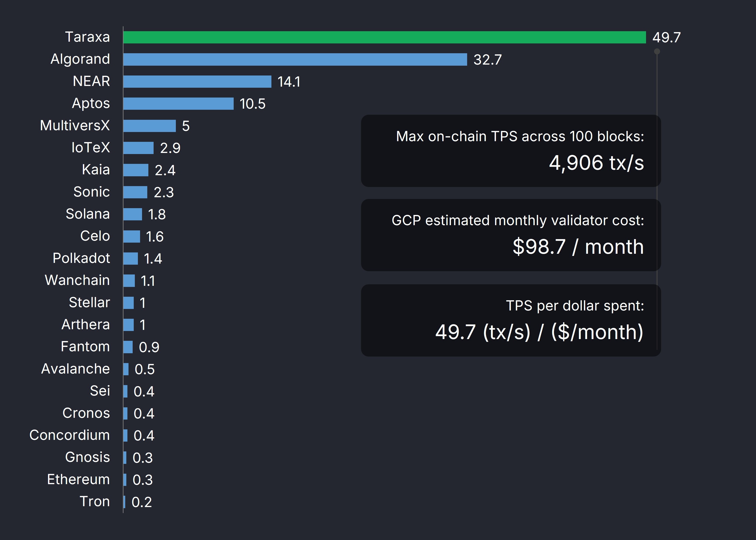
Task: Click the Aptos bar
Action: (x=178, y=103)
